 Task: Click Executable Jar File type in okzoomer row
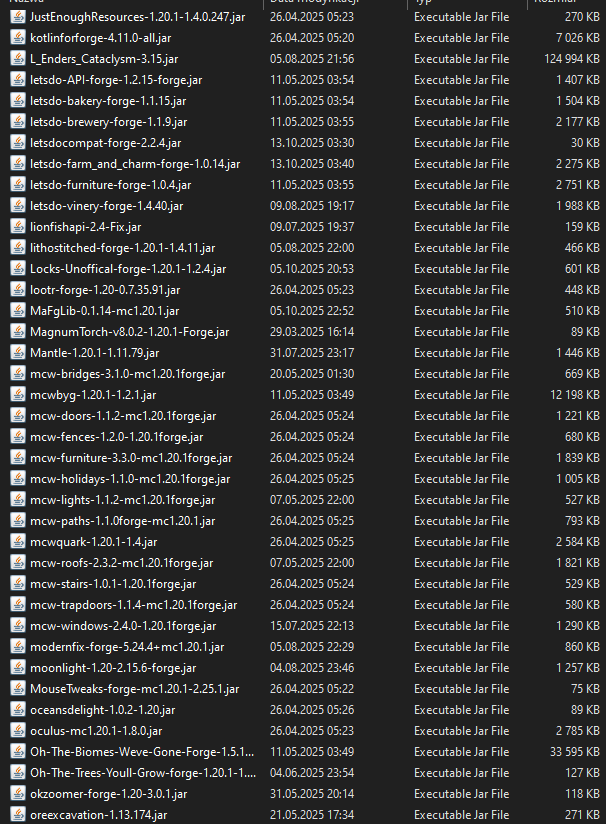pos(461,794)
